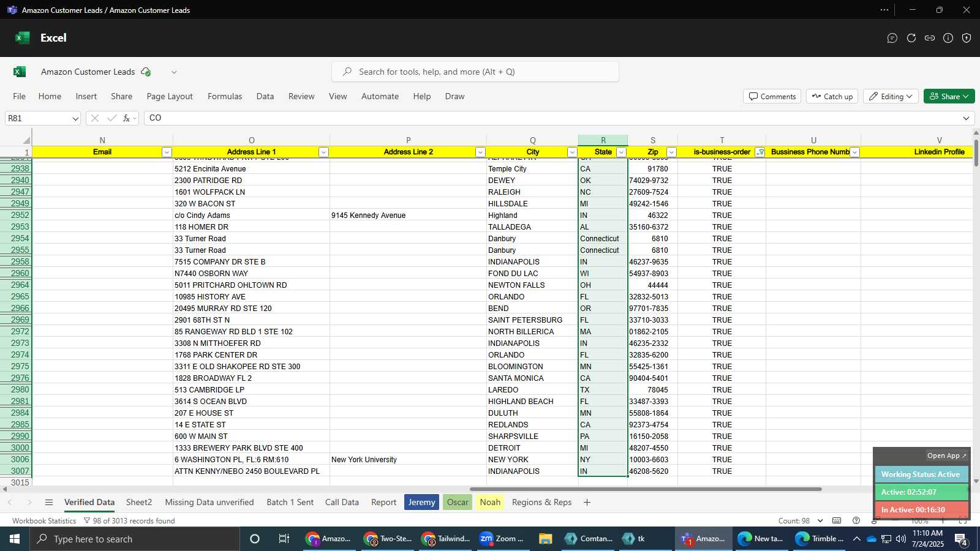980x551 pixels.
Task: Click the cell containing 'c/o Cindy Adams'
Action: [x=251, y=215]
